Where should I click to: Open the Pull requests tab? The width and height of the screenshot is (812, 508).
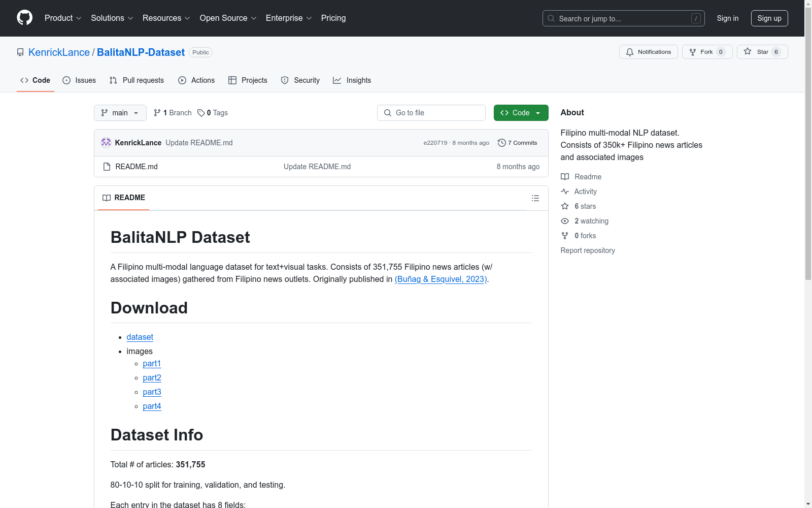(137, 80)
